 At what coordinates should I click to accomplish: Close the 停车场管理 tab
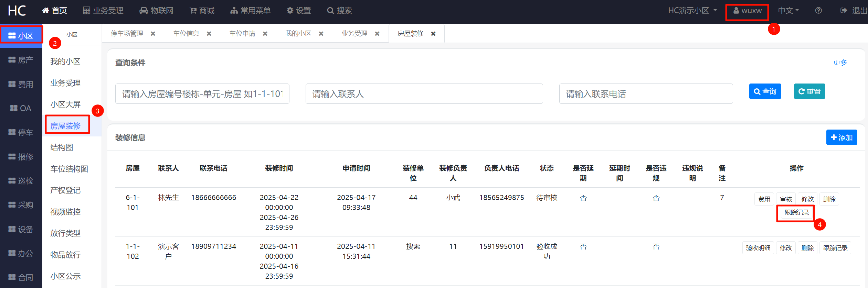(x=153, y=34)
